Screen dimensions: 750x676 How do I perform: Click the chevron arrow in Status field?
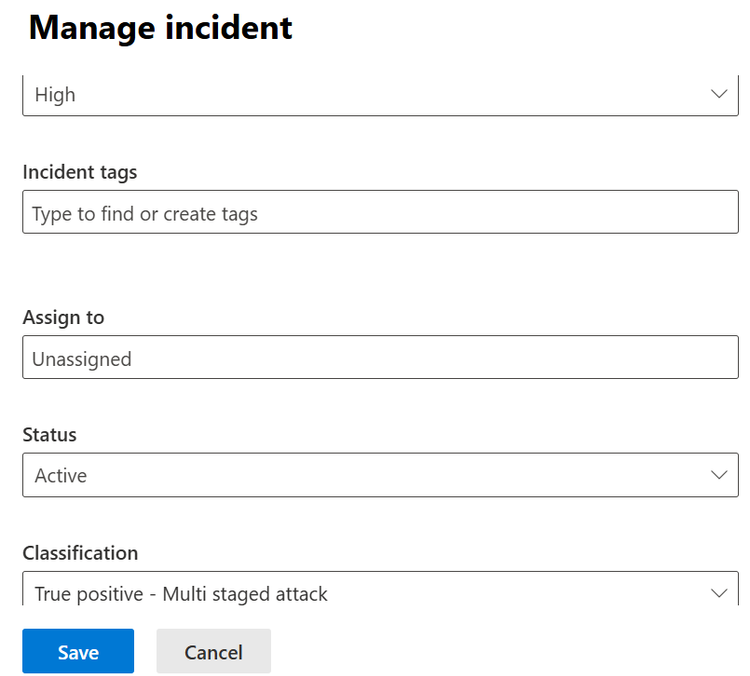pyautogui.click(x=718, y=475)
